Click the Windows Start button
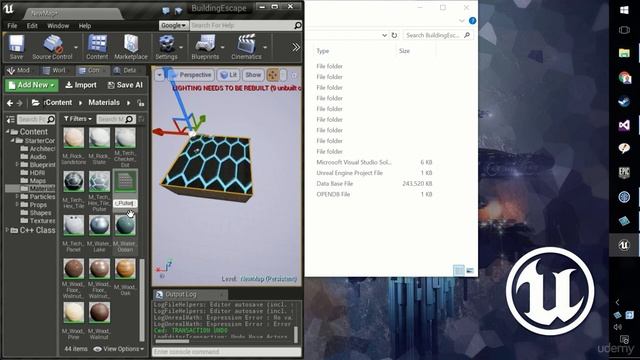 [624, 10]
